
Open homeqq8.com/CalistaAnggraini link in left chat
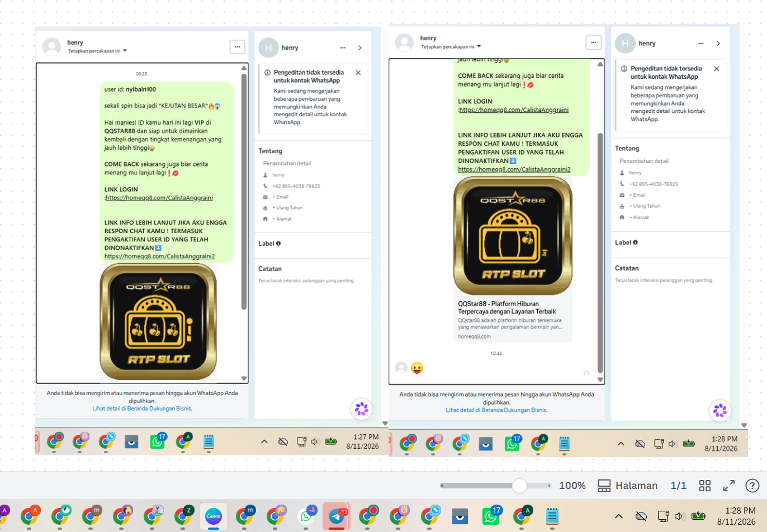click(159, 198)
